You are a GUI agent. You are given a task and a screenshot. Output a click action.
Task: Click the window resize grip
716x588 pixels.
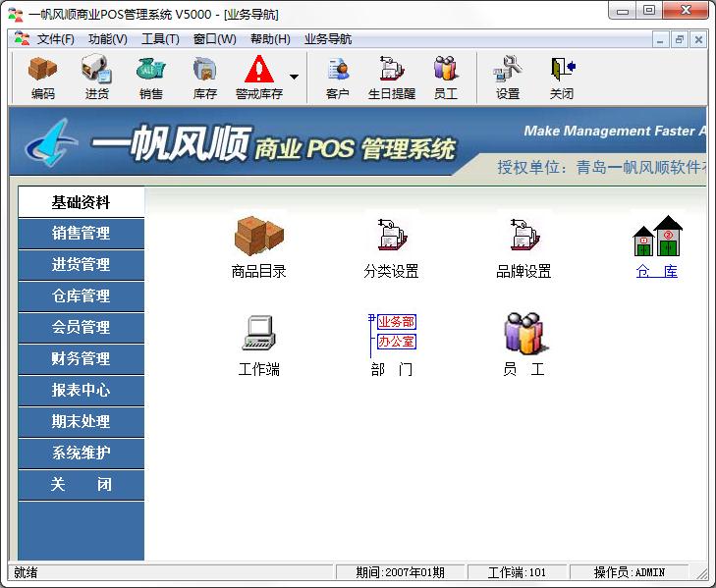(700, 573)
